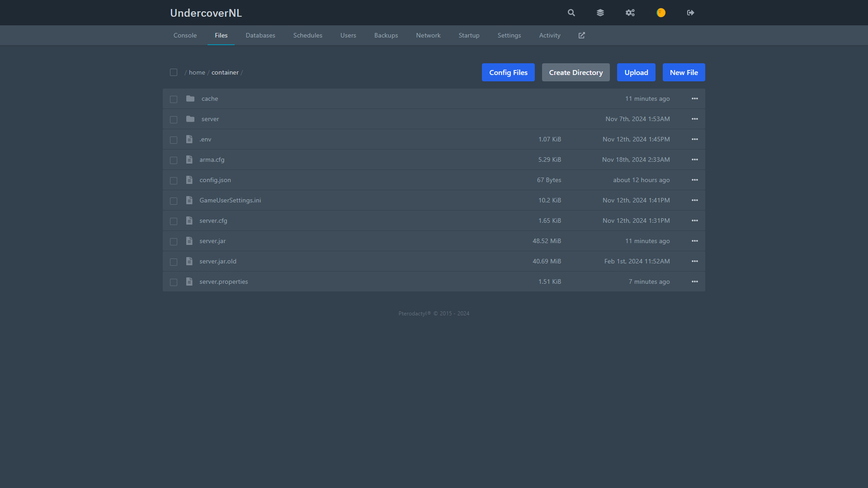This screenshot has width=868, height=488.
Task: Open the search panel
Action: coord(571,13)
